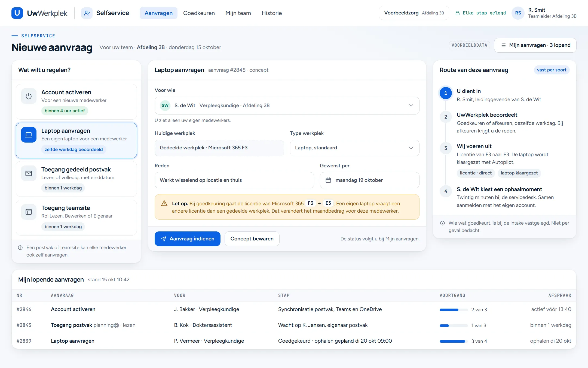Expand the Type werkplek dropdown
Viewport: 588px width, 368px height.
tap(354, 148)
